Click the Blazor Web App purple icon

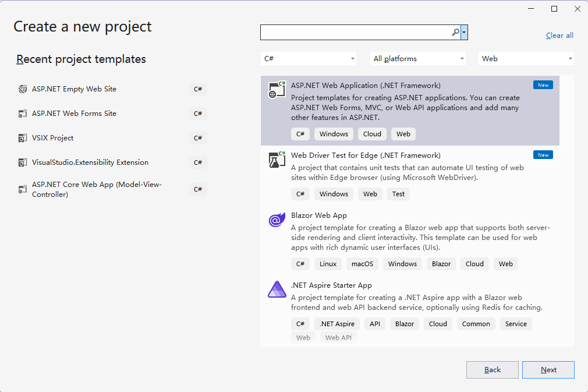[x=277, y=220]
